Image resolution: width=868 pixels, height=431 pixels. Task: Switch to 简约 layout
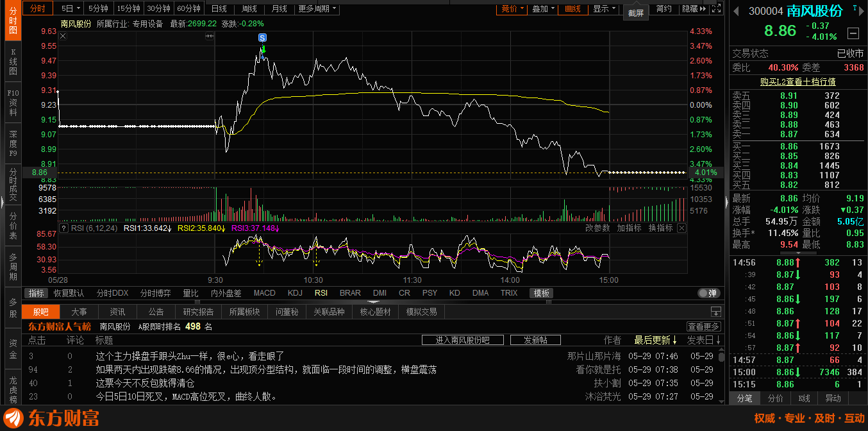[x=664, y=9]
